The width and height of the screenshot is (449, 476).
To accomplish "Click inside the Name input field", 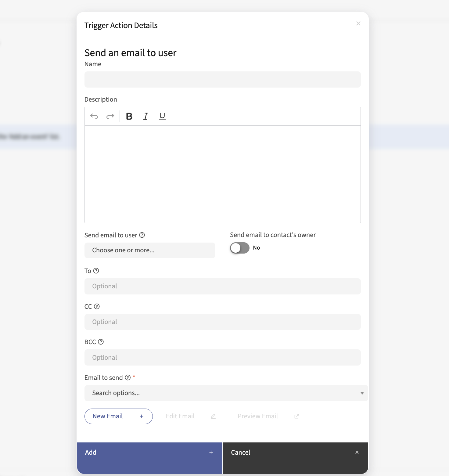I will coord(222,79).
